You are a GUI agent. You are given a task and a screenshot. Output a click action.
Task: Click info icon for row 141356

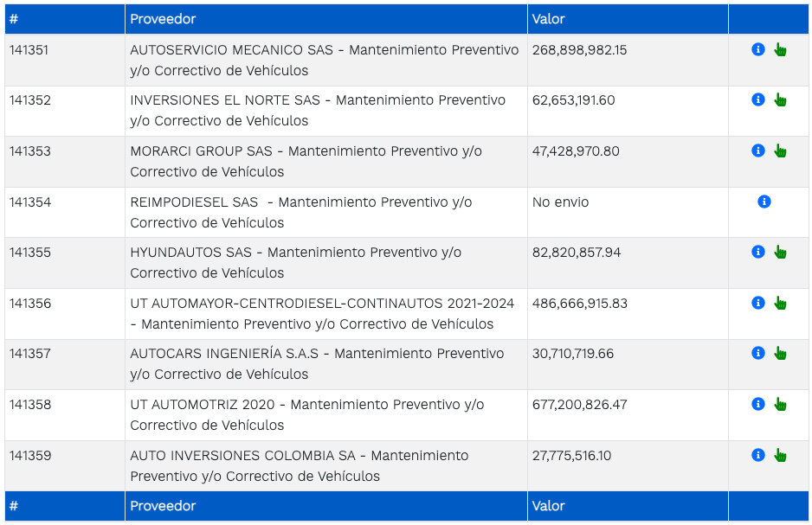click(x=758, y=303)
